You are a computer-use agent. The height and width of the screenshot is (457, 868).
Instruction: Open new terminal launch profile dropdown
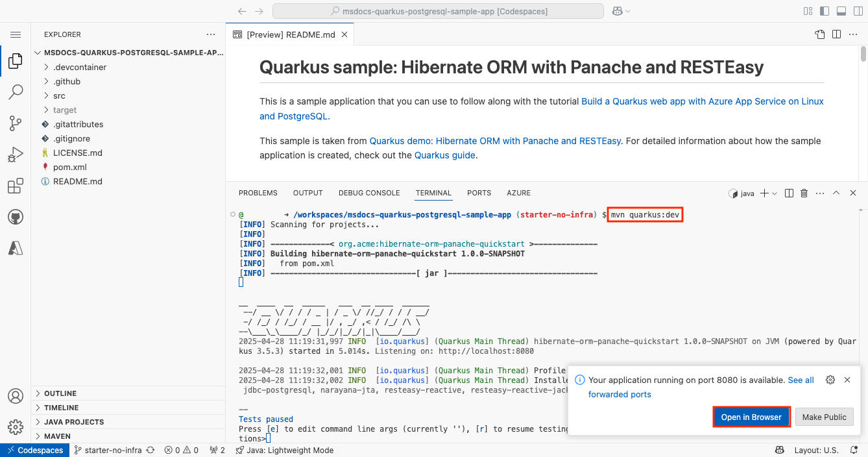tap(775, 193)
